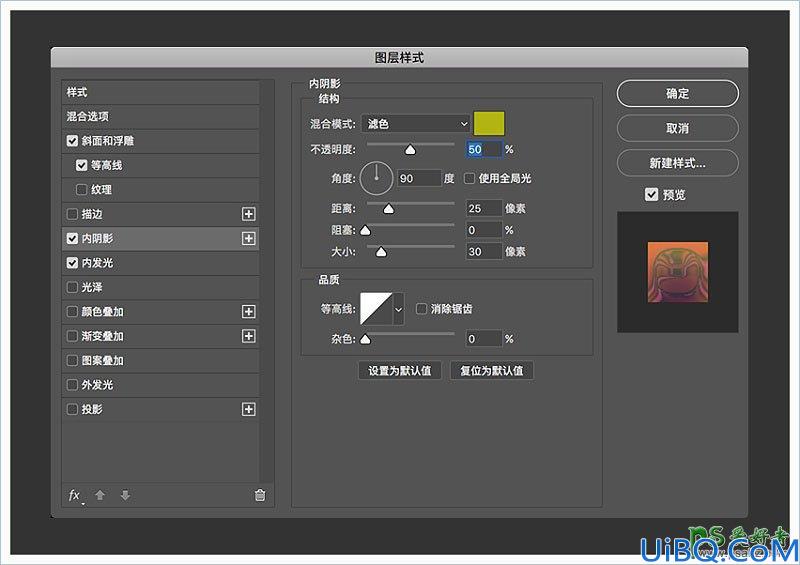Click the 距离 slider handle
The image size is (800, 565).
pyautogui.click(x=389, y=208)
